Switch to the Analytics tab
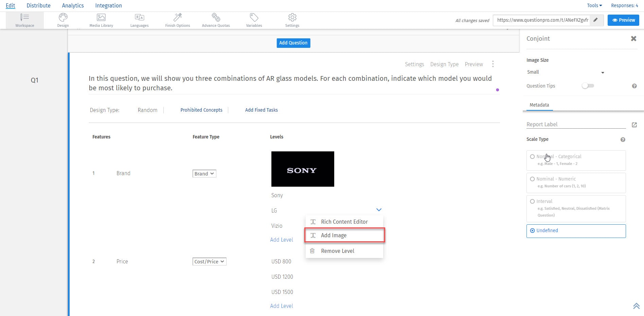This screenshot has width=644, height=316. tap(73, 5)
